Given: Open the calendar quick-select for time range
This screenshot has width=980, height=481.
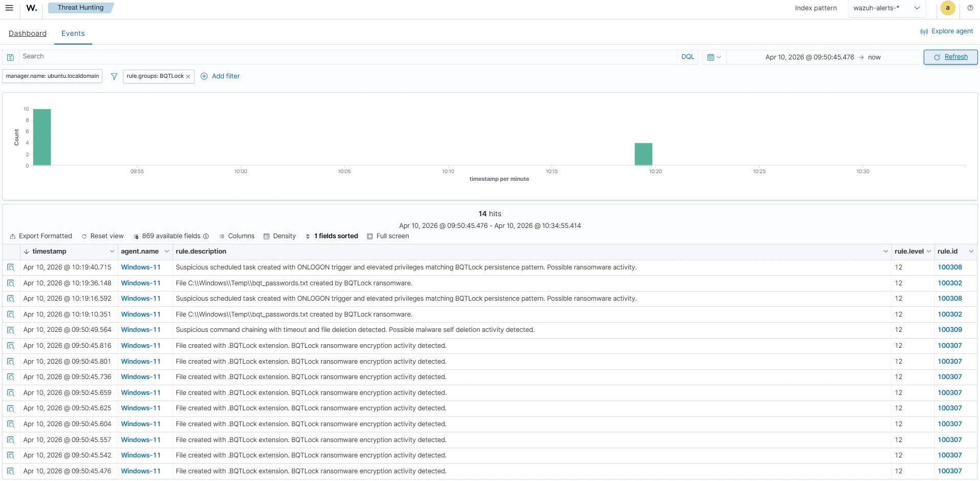Looking at the screenshot, I should tap(713, 57).
